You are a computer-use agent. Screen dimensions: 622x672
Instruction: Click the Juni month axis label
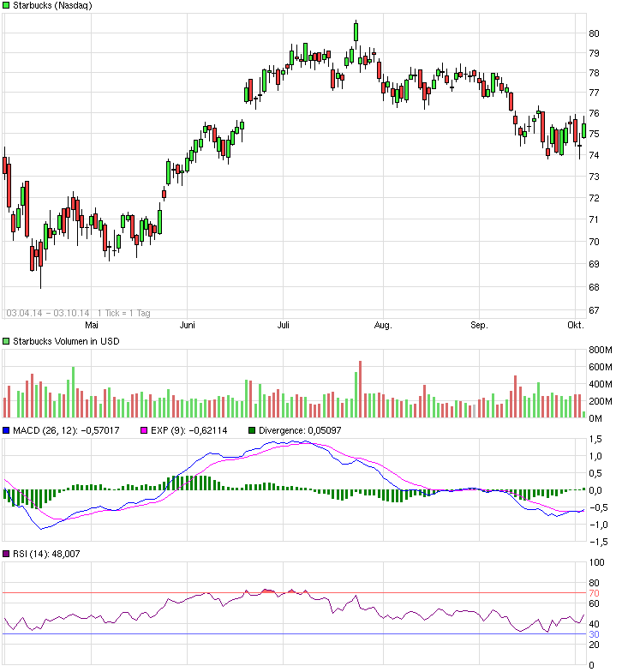pos(187,326)
